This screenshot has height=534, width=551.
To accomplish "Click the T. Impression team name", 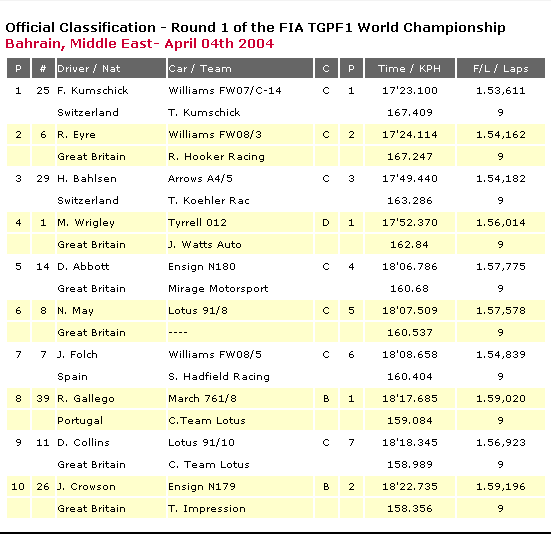I will (x=207, y=509).
